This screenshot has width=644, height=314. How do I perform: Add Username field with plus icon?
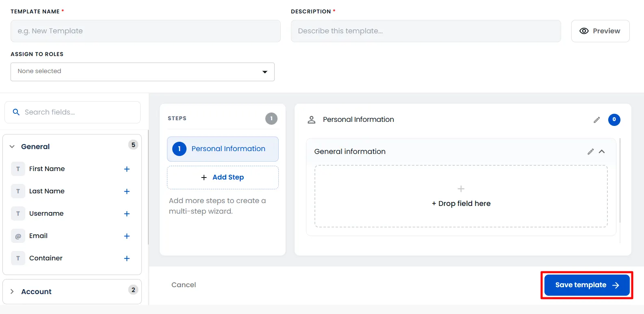127,214
